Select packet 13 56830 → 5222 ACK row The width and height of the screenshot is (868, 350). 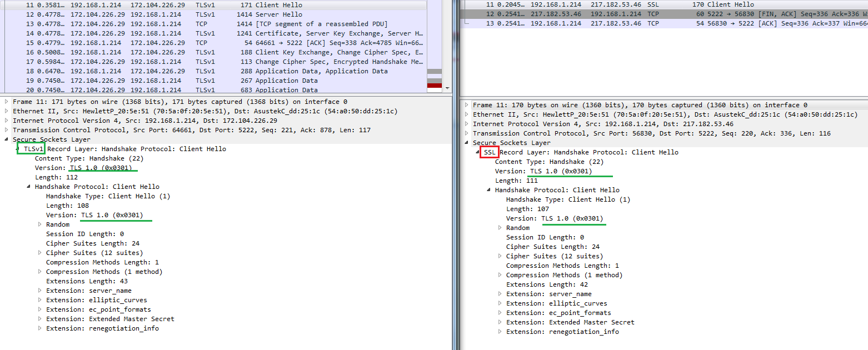[665, 23]
